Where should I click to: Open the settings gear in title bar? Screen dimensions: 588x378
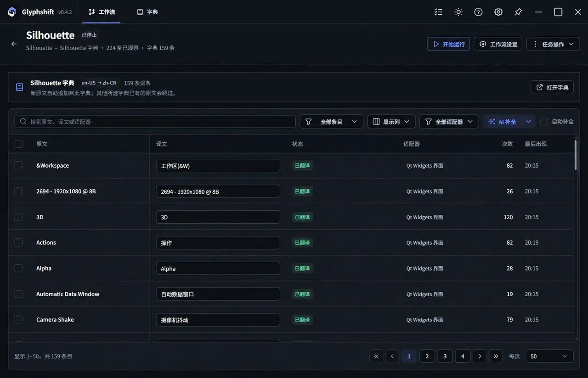click(498, 12)
